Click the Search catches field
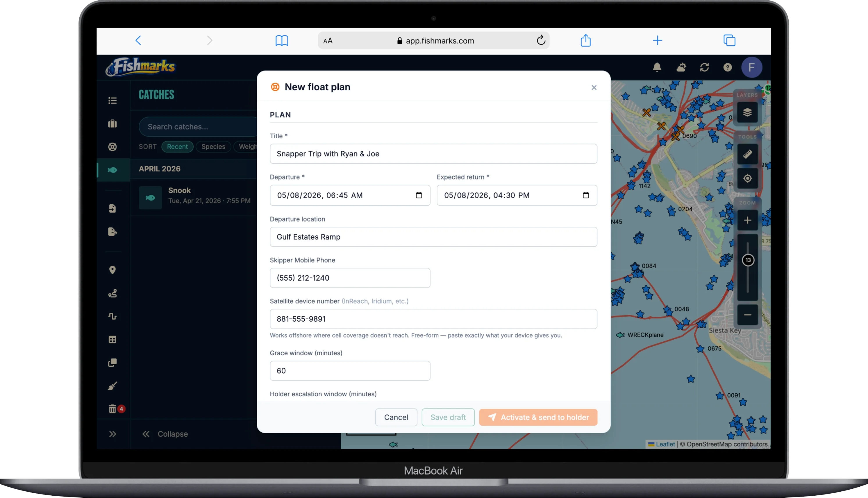868x498 pixels. tap(199, 127)
